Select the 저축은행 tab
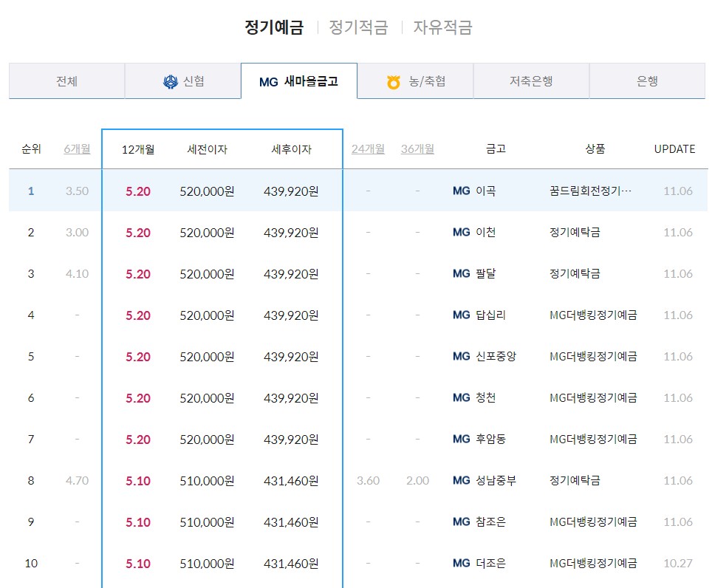Viewport: 712px width, 588px height. pos(531,81)
